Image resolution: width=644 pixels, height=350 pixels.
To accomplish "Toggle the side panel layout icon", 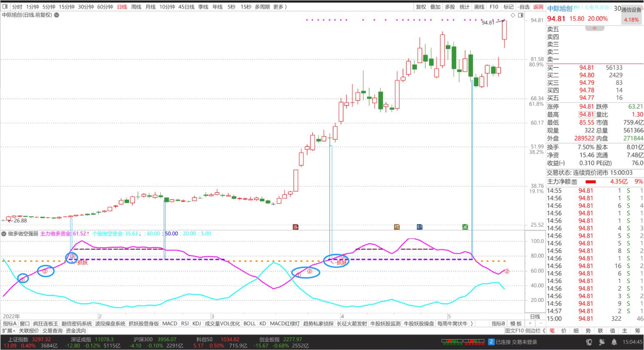I will 521,15.
